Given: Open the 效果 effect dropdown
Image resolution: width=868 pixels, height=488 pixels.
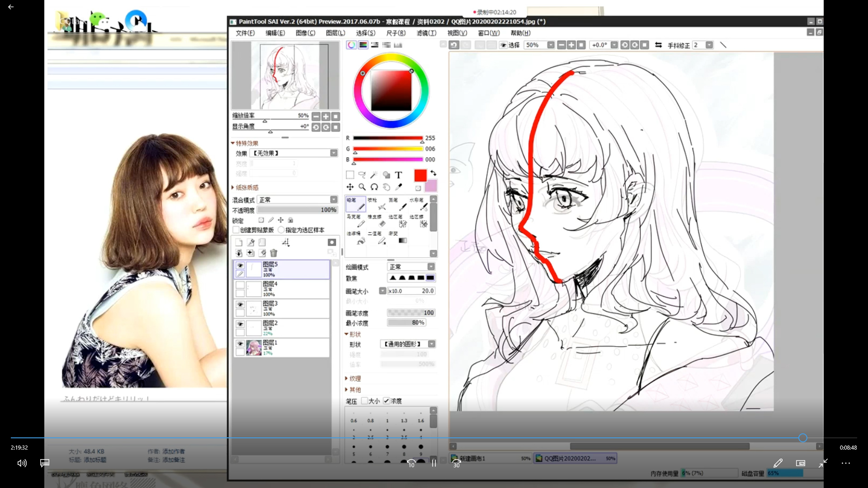Looking at the screenshot, I should pos(334,153).
